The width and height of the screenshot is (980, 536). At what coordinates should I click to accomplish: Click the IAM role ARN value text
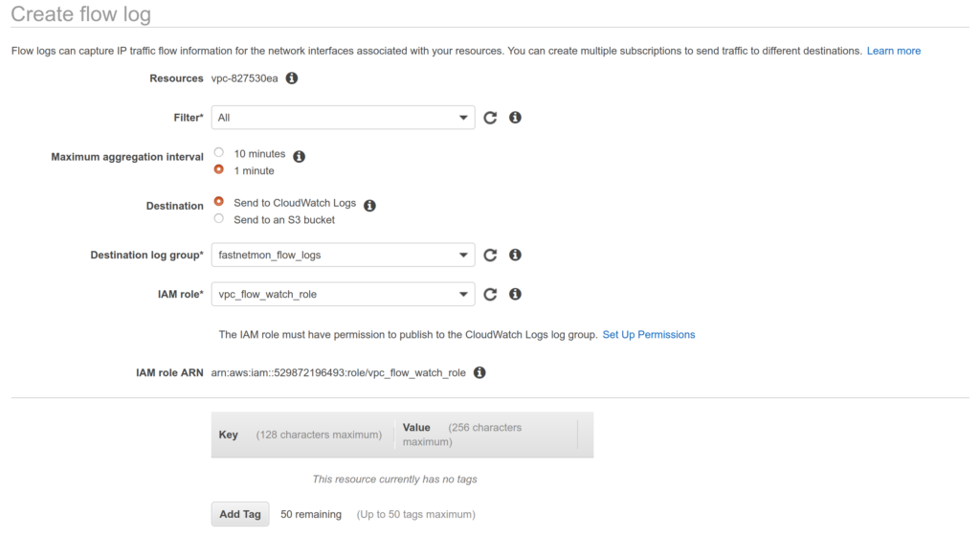[x=338, y=373]
